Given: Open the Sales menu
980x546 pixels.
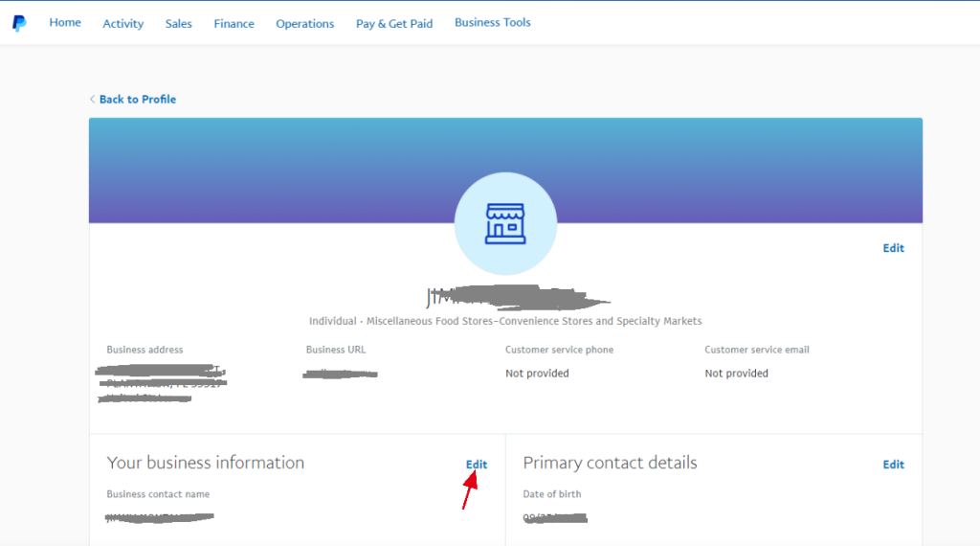Looking at the screenshot, I should click(x=178, y=24).
